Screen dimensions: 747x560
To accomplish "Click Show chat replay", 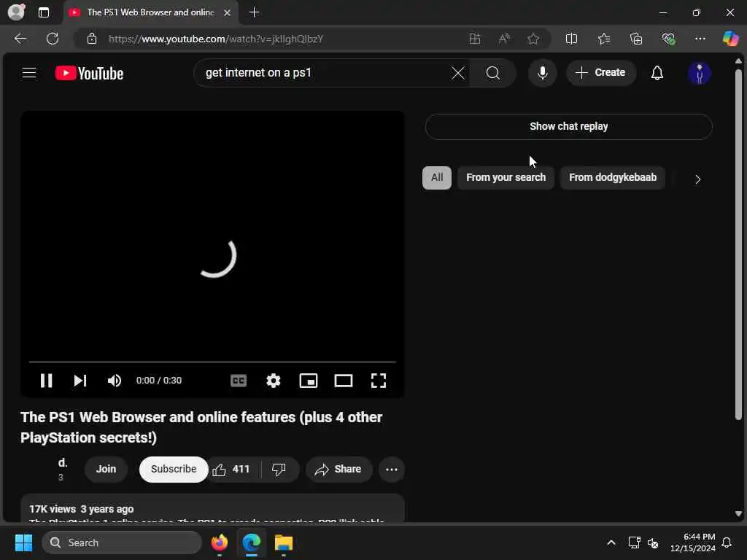I will click(568, 126).
